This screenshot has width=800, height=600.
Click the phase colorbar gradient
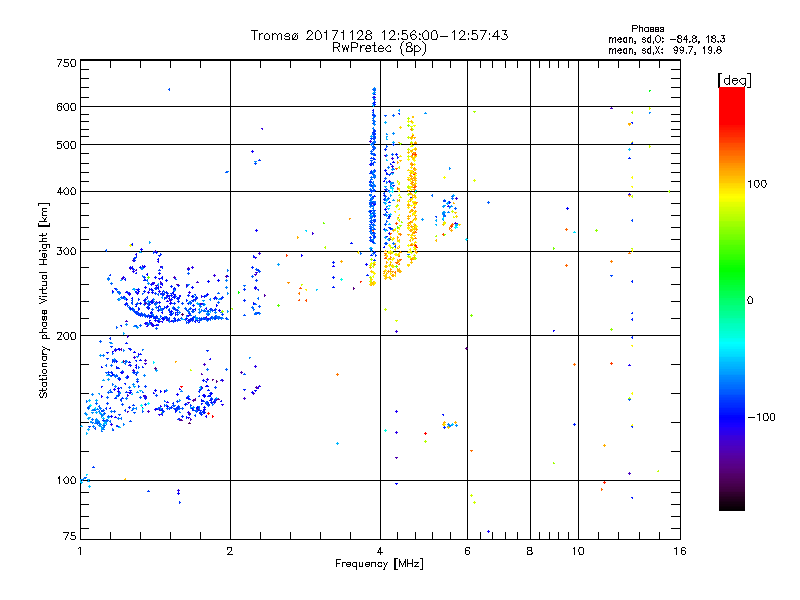[x=732, y=299]
